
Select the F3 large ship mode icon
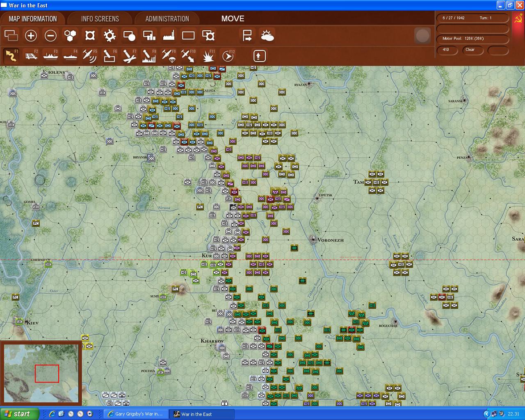pyautogui.click(x=50, y=56)
